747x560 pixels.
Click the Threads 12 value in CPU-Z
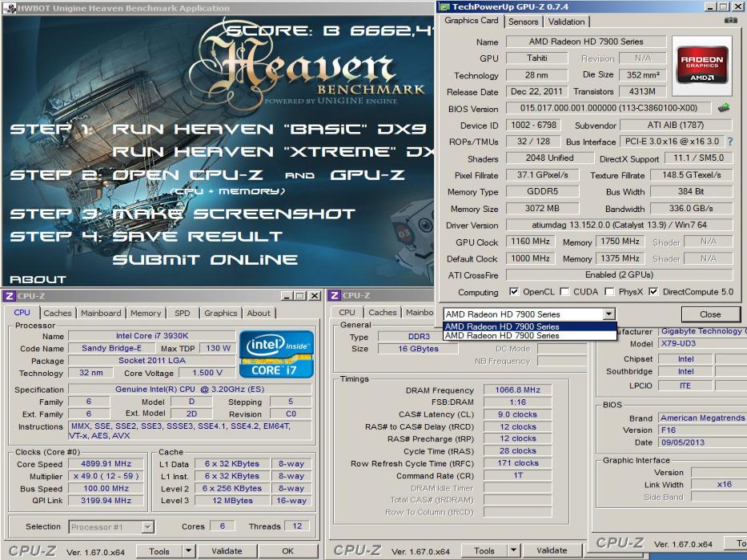click(x=297, y=526)
